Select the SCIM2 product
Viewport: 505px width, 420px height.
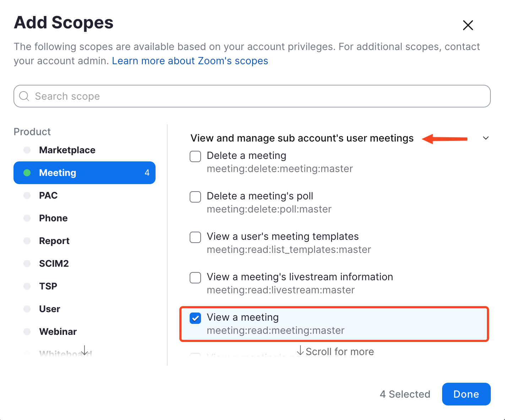(85, 264)
